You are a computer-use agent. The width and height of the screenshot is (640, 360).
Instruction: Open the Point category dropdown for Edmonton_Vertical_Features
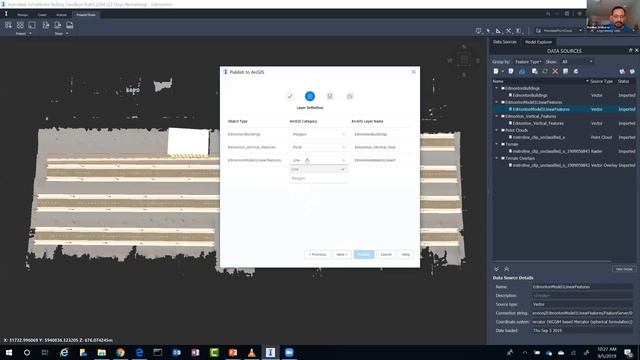(318, 147)
